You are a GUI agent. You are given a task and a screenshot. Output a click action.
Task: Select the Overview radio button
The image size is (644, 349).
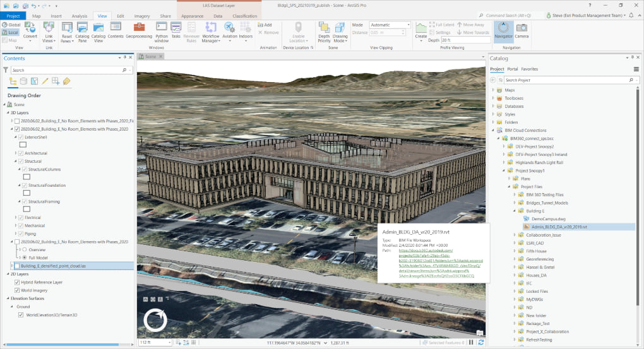pyautogui.click(x=25, y=249)
